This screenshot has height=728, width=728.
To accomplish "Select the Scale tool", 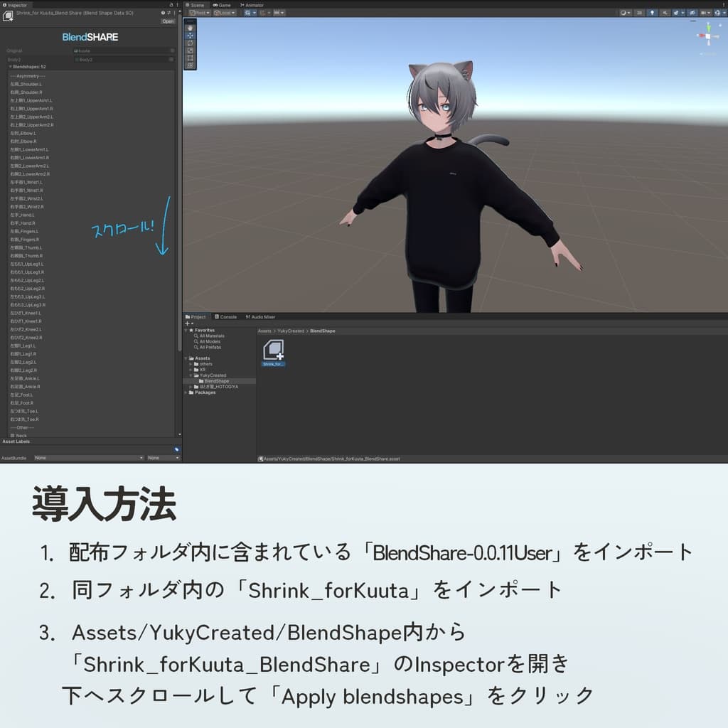I will pos(190,50).
